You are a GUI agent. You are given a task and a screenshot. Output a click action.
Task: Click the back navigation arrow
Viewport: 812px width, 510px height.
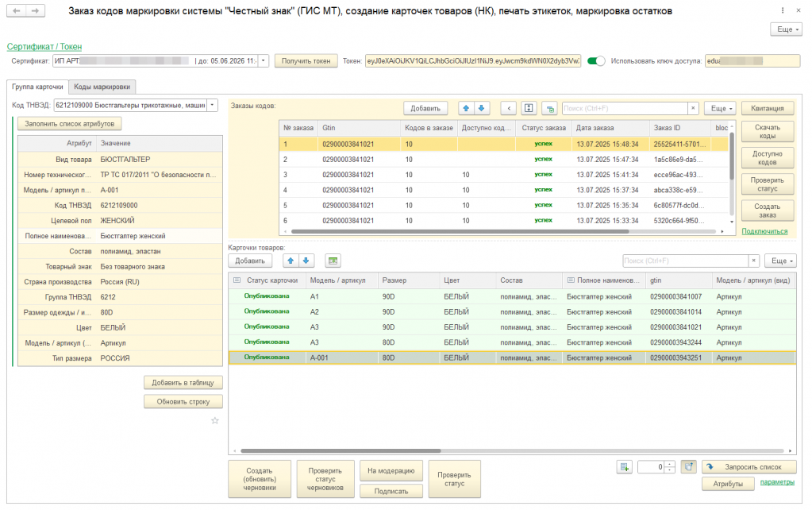click(x=17, y=11)
